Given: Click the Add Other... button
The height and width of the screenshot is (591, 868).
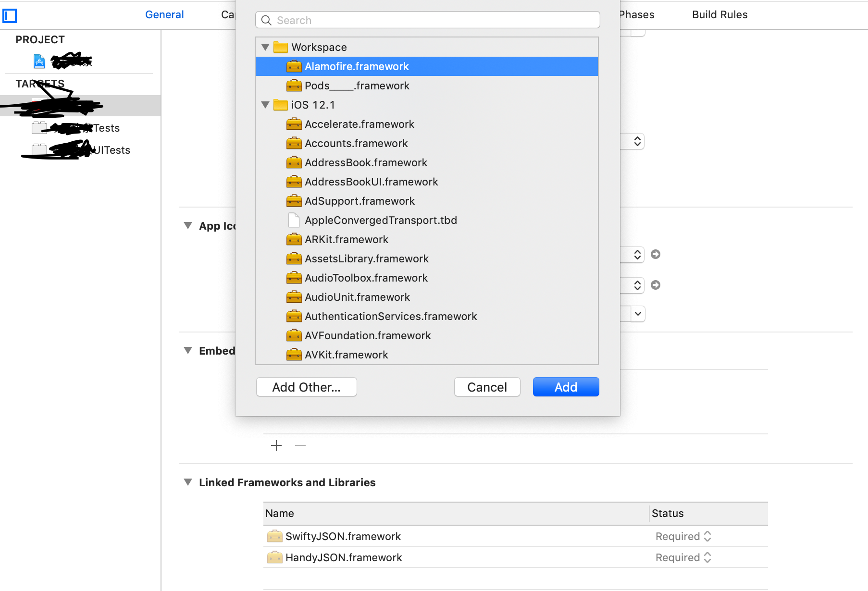Looking at the screenshot, I should (306, 387).
